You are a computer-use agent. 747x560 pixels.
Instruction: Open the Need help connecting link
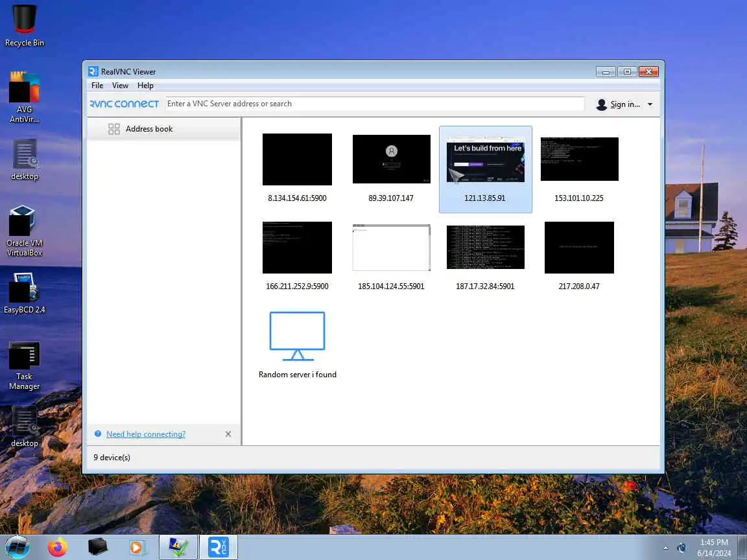(x=146, y=434)
